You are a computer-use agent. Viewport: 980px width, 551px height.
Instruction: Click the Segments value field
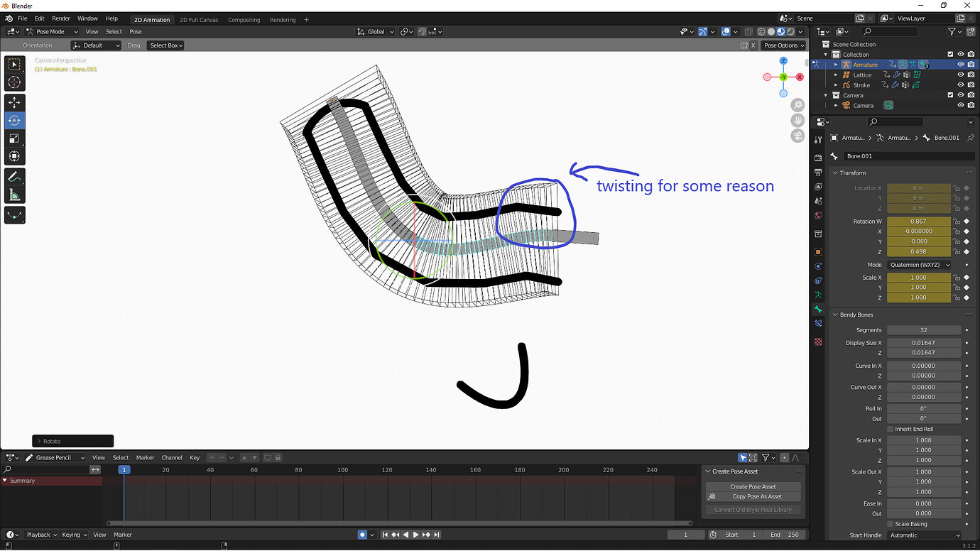click(924, 330)
